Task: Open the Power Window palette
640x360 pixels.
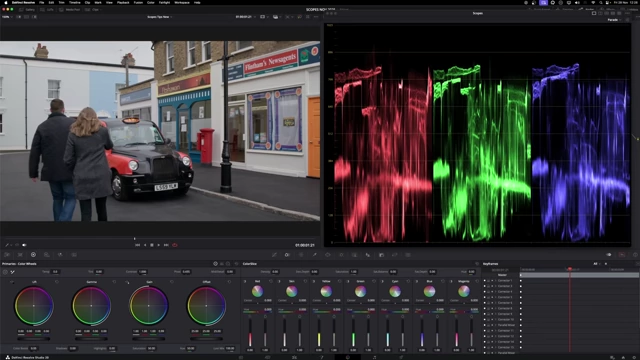Action: click(x=328, y=255)
